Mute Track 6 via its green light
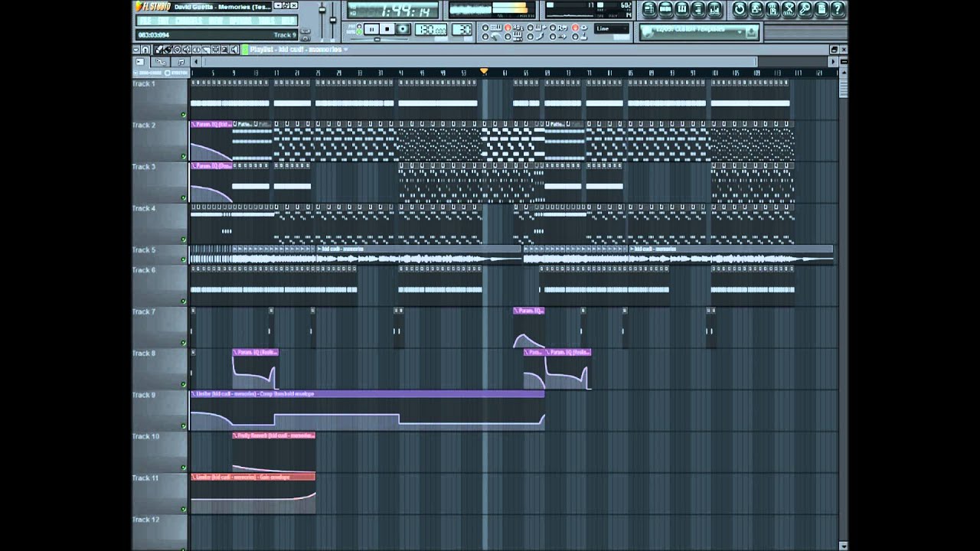The width and height of the screenshot is (980, 551). 184,302
